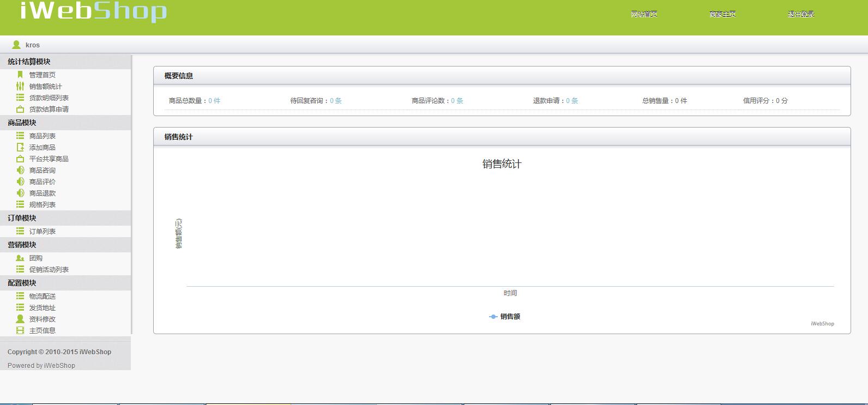Collapse the 配置模块 sidebar section
868x405 pixels.
point(65,283)
